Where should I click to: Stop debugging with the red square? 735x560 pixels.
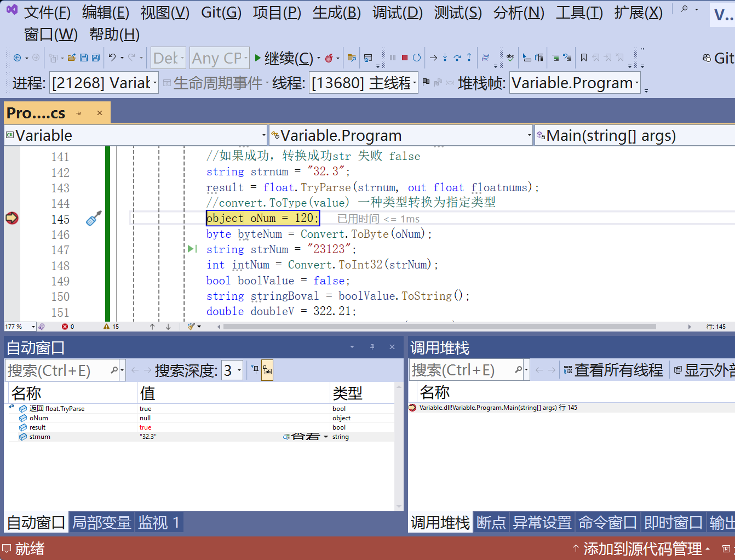405,58
